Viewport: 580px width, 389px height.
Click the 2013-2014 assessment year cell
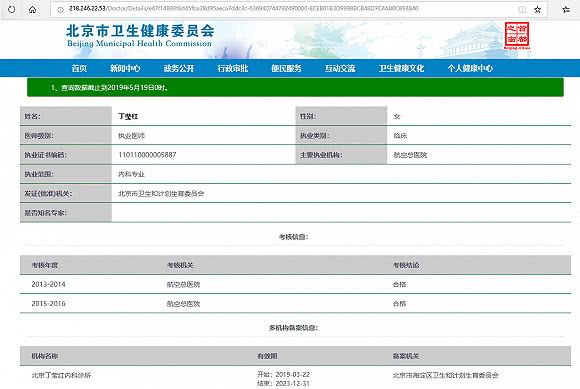pos(48,284)
